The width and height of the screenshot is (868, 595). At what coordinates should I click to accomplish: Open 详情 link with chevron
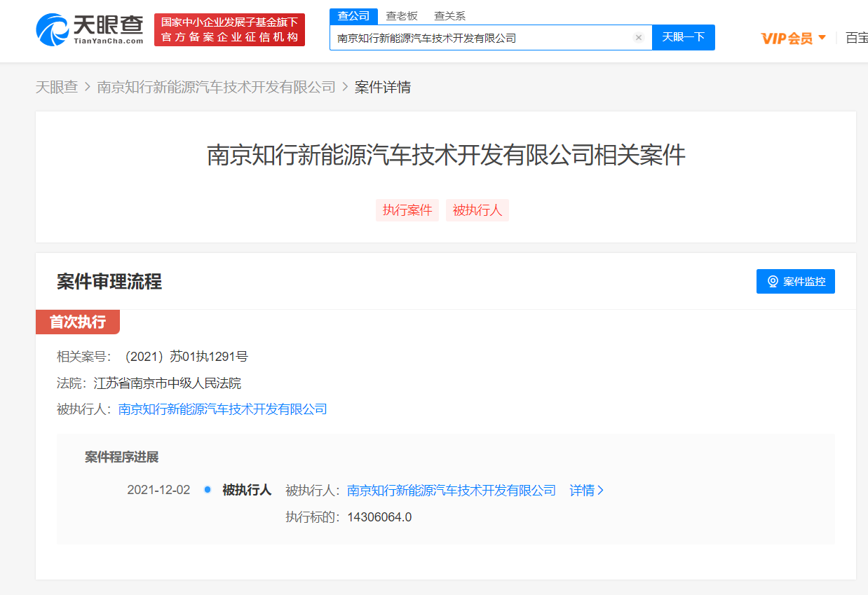coord(587,491)
